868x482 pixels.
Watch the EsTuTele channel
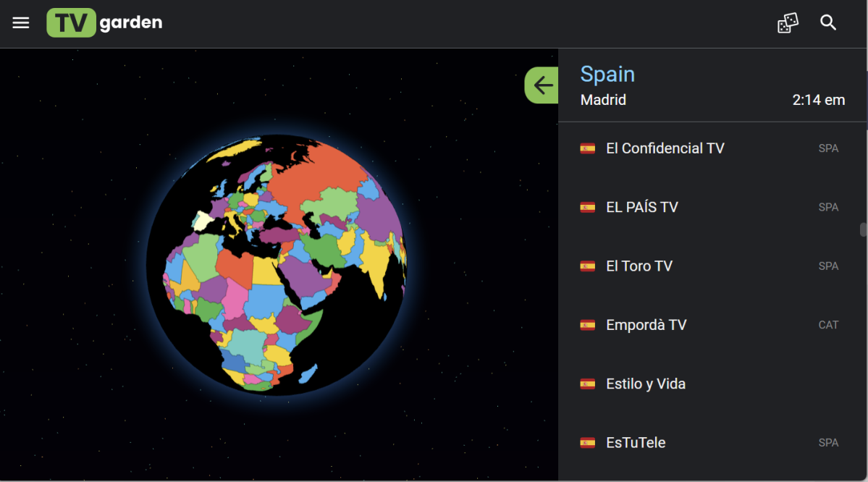pos(635,443)
